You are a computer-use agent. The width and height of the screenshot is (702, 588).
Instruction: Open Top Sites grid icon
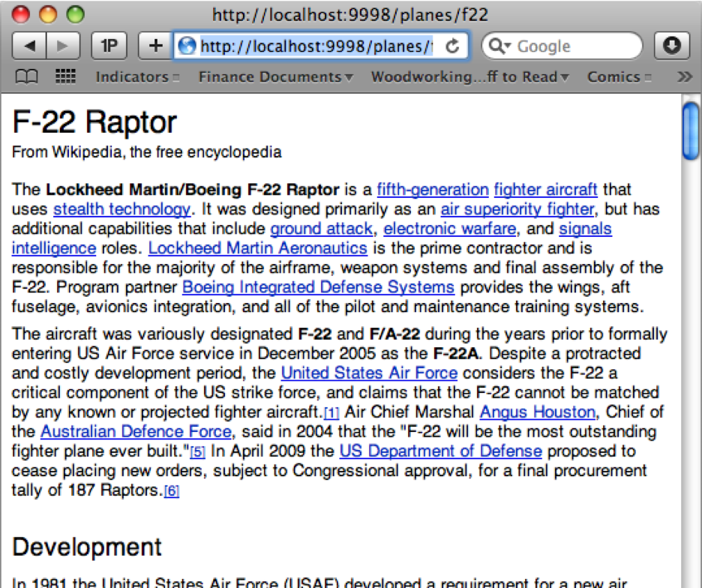click(65, 76)
